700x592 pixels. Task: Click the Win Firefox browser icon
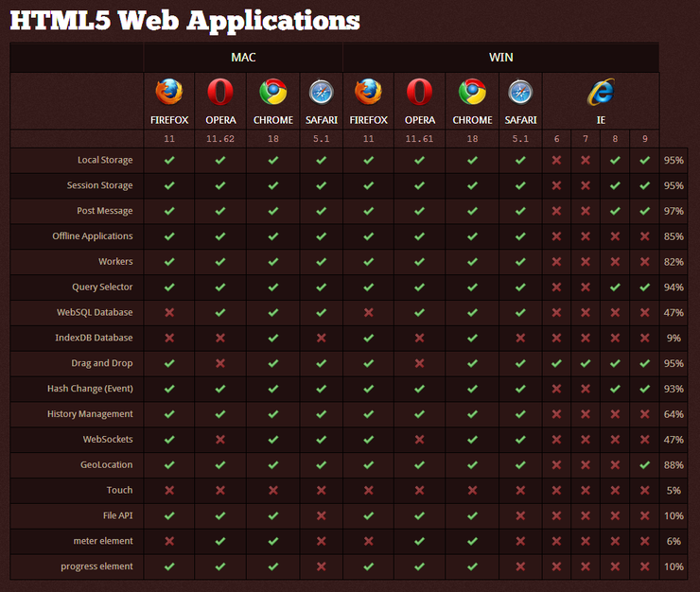click(368, 92)
